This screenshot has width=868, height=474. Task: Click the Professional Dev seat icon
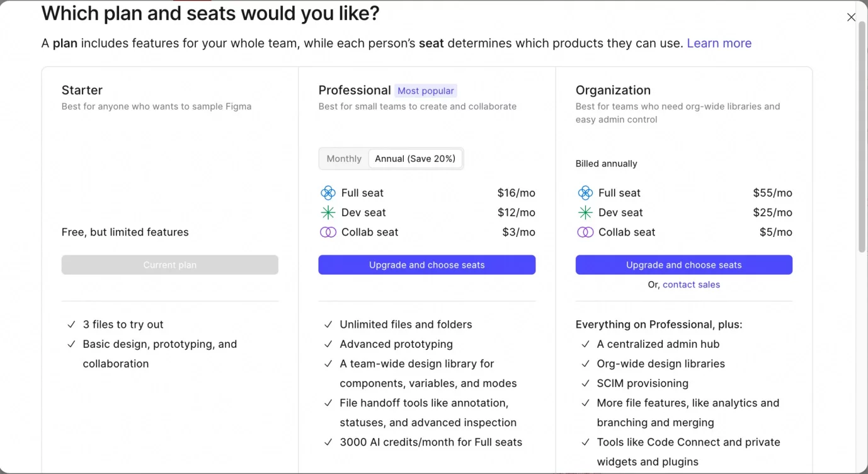(x=328, y=212)
